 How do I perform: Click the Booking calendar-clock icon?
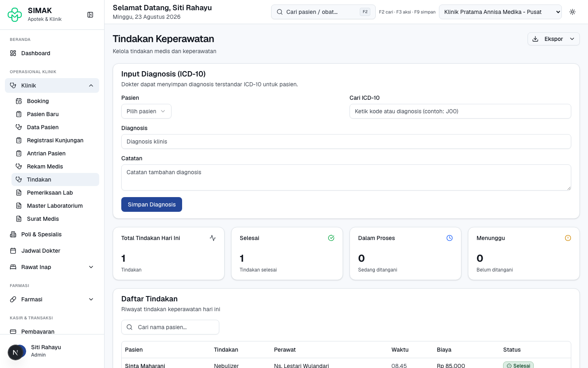(19, 101)
